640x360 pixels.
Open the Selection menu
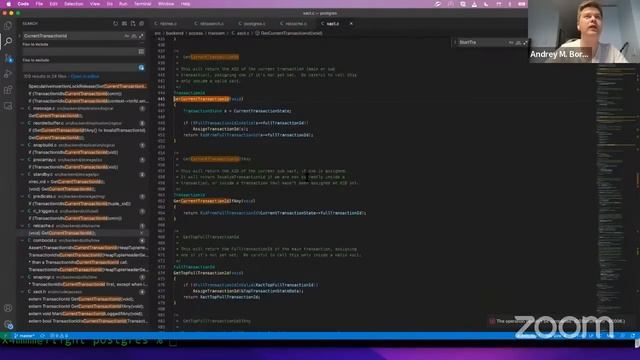[x=73, y=4]
